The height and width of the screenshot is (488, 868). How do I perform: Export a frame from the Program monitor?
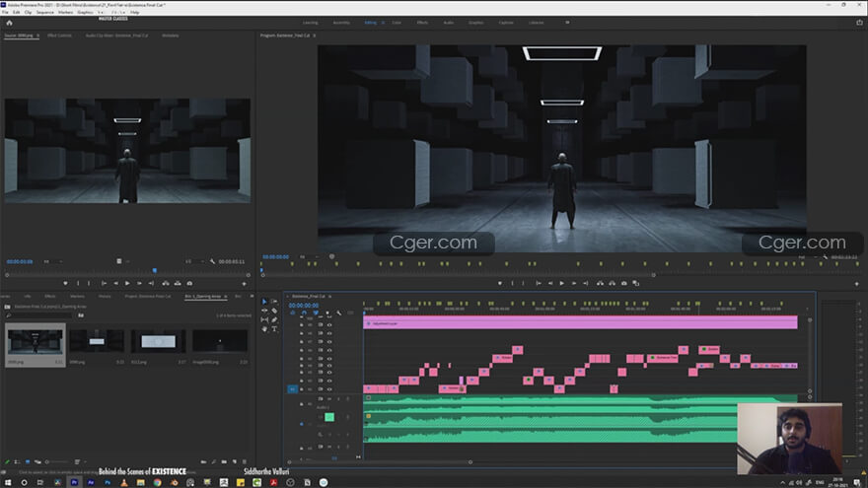pos(623,283)
